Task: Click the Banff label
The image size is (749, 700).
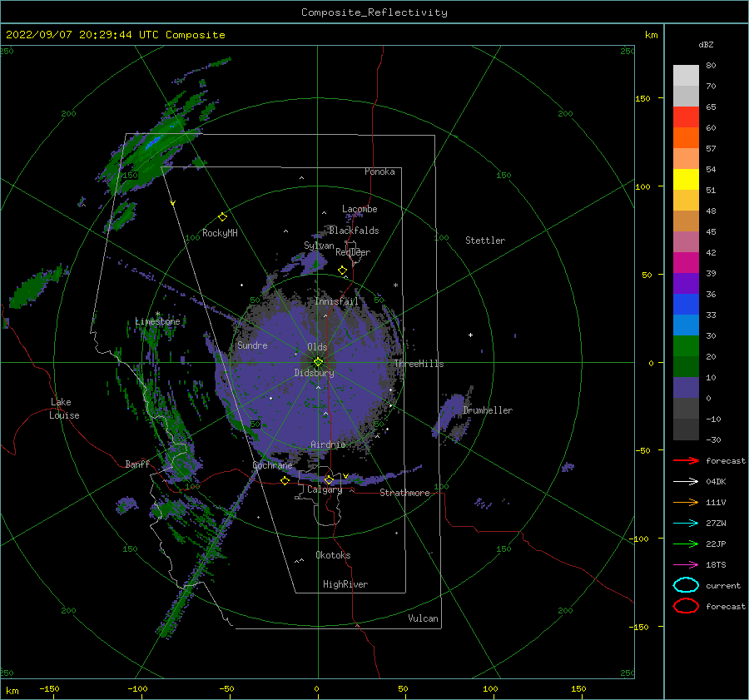Action: 137,464
